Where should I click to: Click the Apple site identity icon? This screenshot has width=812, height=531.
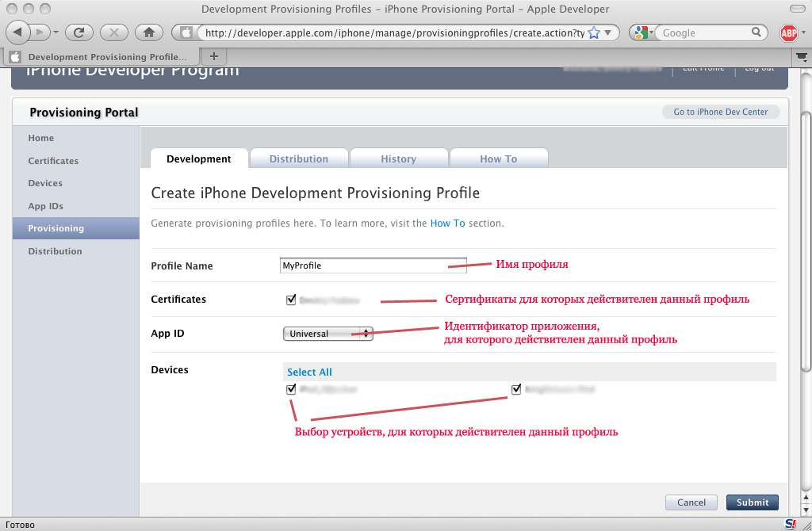186,32
